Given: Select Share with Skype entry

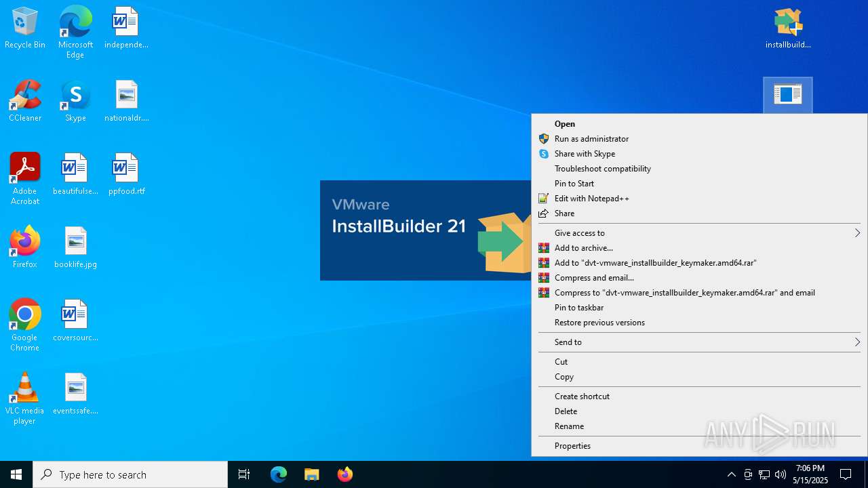Looking at the screenshot, I should 699,154.
